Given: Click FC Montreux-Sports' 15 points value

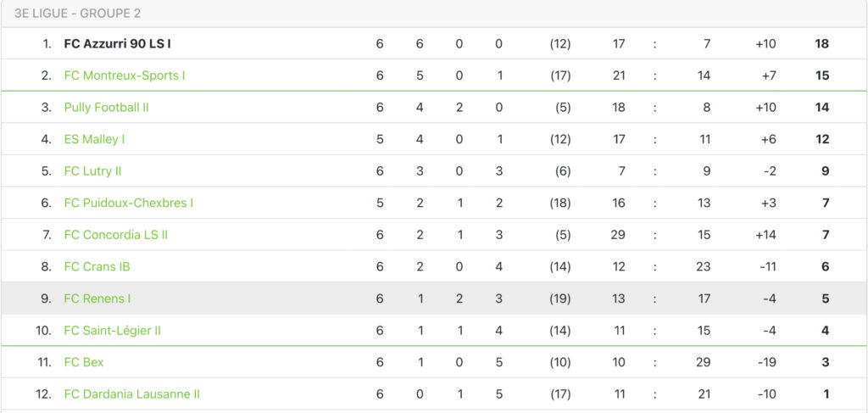Looking at the screenshot, I should pos(821,75).
